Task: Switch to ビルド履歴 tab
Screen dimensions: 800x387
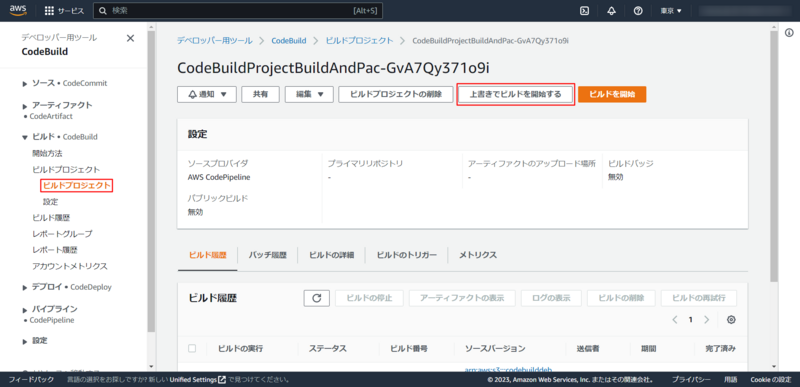Action: coord(207,255)
